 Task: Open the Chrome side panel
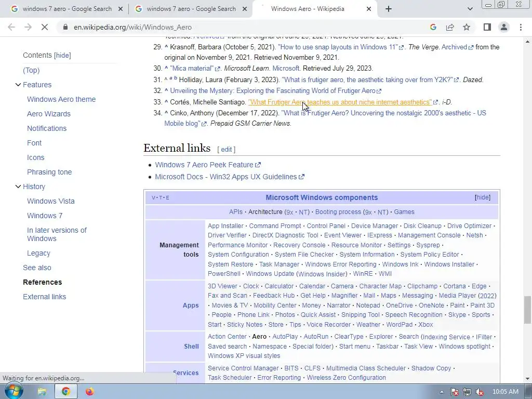(487, 27)
